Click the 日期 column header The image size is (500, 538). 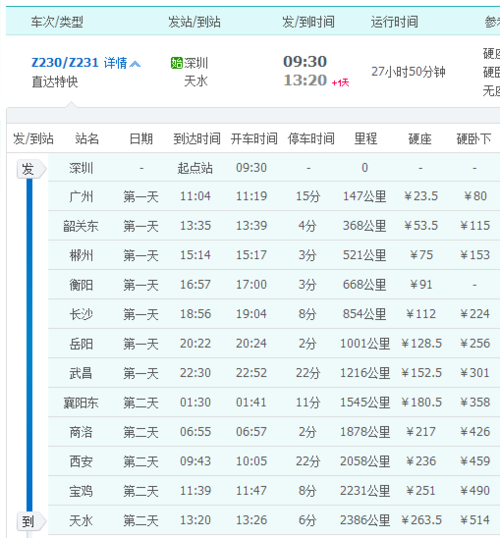click(141, 139)
